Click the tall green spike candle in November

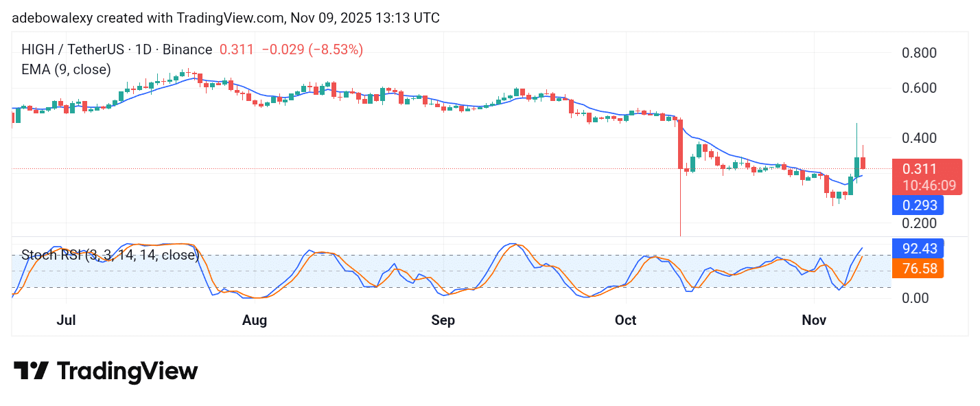point(857,165)
